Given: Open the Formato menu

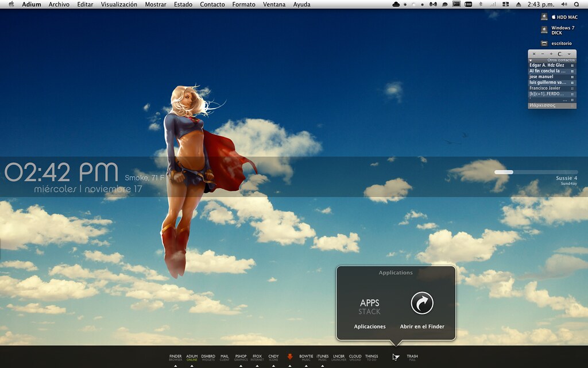Looking at the screenshot, I should (243, 5).
